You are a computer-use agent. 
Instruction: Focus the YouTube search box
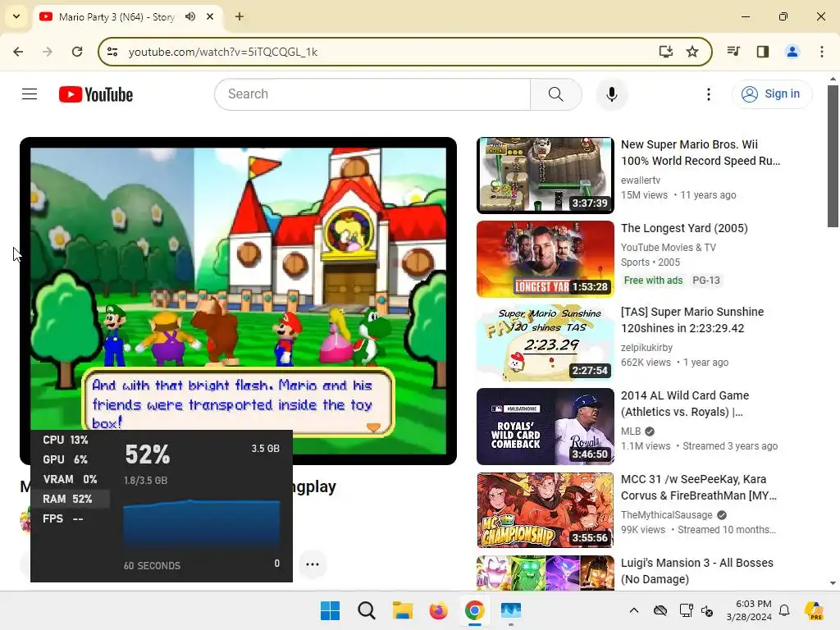pos(373,94)
